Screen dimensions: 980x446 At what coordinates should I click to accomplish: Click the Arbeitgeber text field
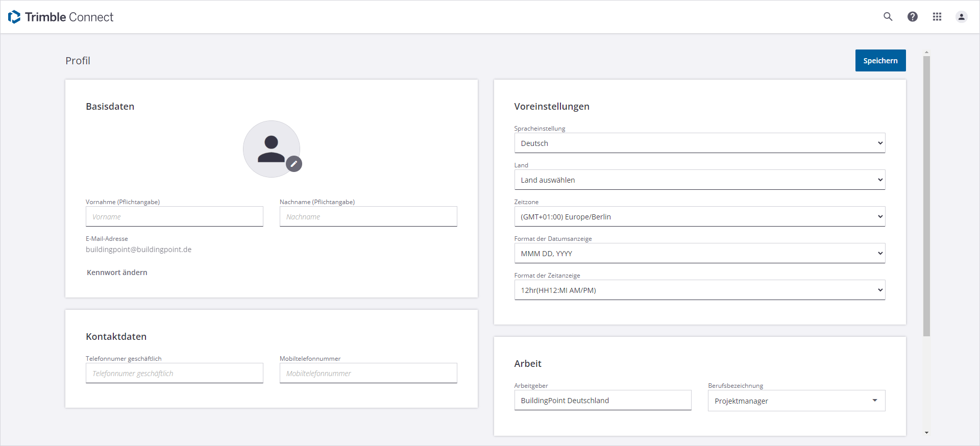603,401
